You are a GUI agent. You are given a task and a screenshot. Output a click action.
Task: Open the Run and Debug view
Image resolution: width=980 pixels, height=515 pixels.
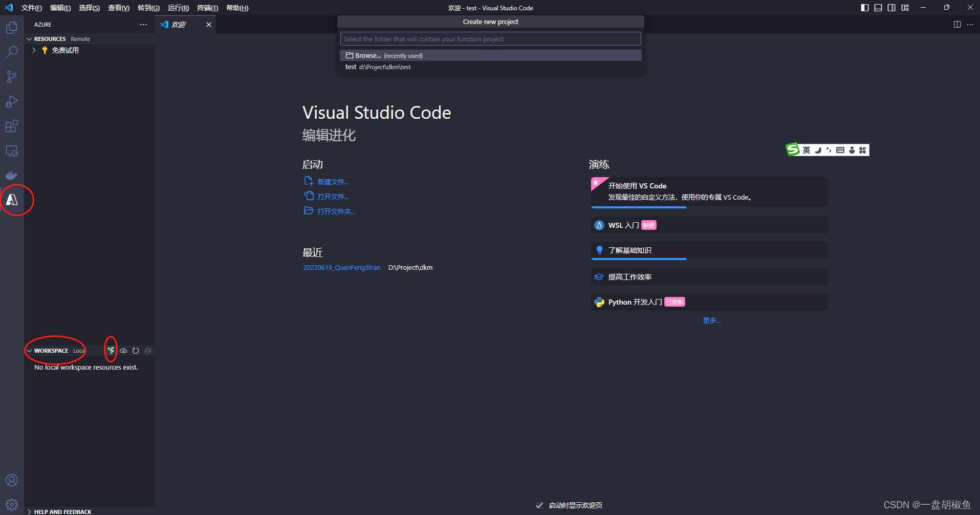coord(12,101)
